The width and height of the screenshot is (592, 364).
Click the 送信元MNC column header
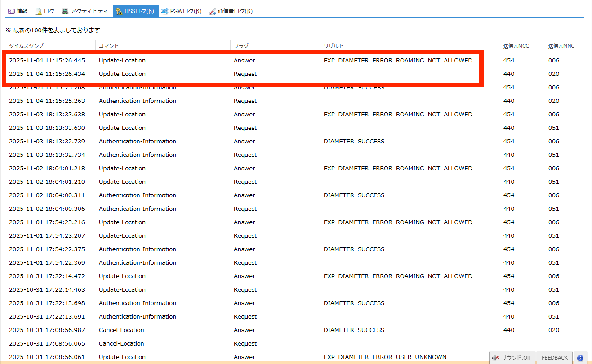[x=561, y=46]
